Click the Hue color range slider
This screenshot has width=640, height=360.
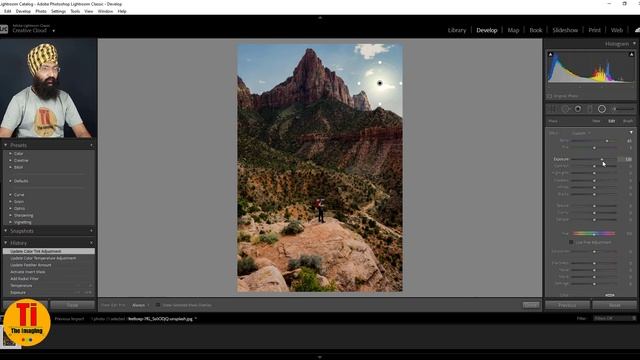[x=594, y=233]
